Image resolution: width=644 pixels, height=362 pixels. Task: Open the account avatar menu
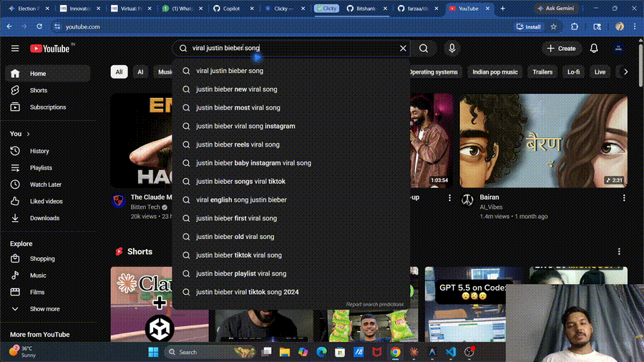point(618,49)
